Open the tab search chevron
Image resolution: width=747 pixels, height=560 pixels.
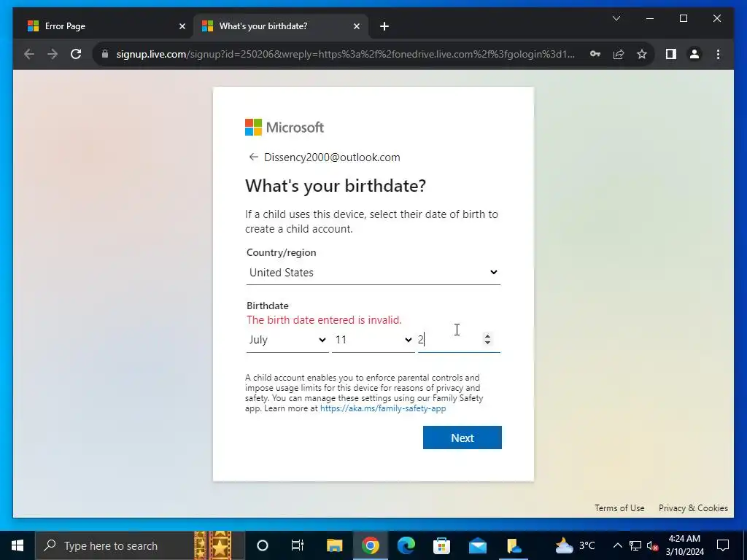point(616,18)
